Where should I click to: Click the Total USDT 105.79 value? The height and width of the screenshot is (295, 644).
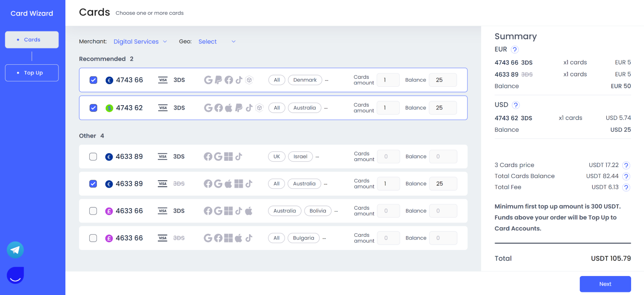(611, 258)
